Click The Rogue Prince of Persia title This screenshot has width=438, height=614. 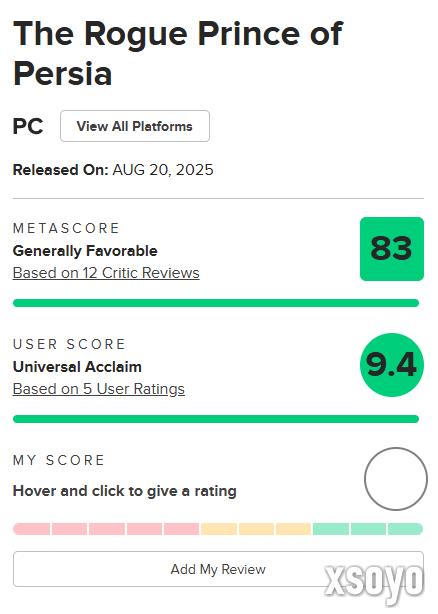coord(178,53)
